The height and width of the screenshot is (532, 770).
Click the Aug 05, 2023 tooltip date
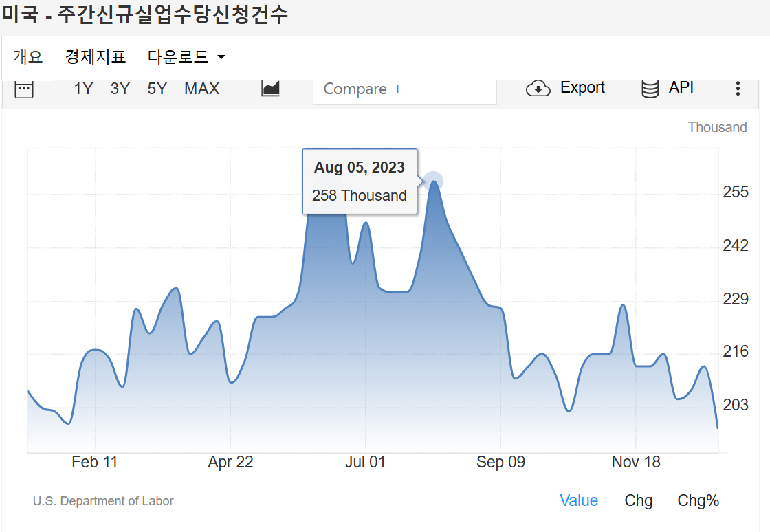click(x=360, y=167)
